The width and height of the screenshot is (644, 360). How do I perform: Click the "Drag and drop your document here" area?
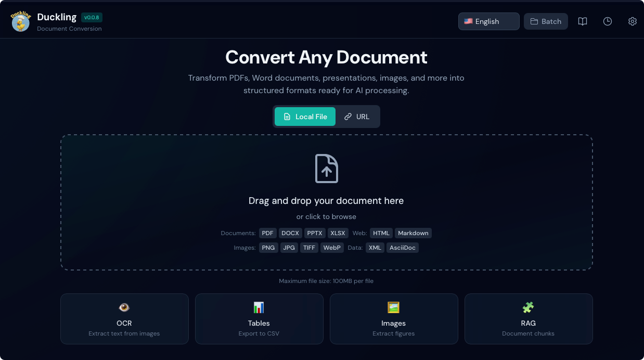pos(326,201)
